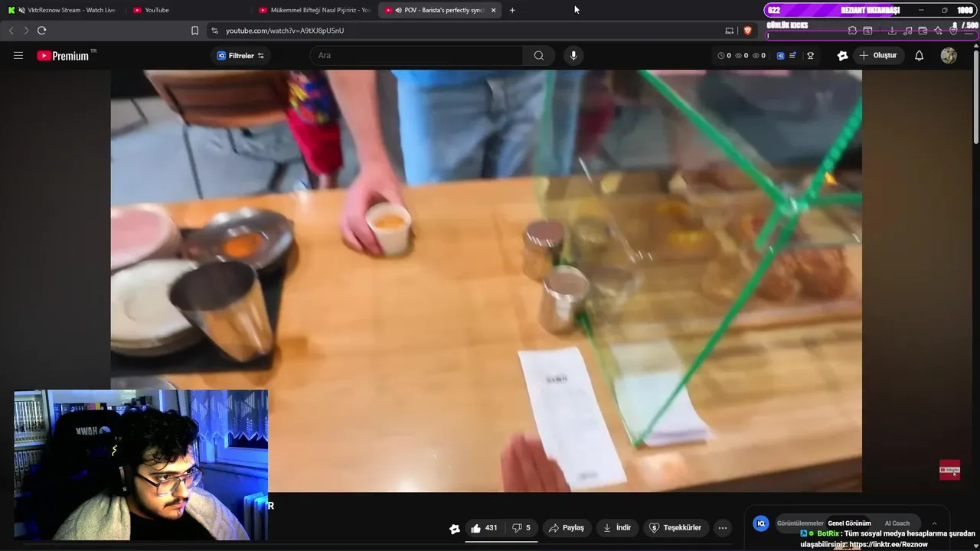This screenshot has height=551, width=980.
Task: Like the video with 431 likes
Action: (484, 527)
